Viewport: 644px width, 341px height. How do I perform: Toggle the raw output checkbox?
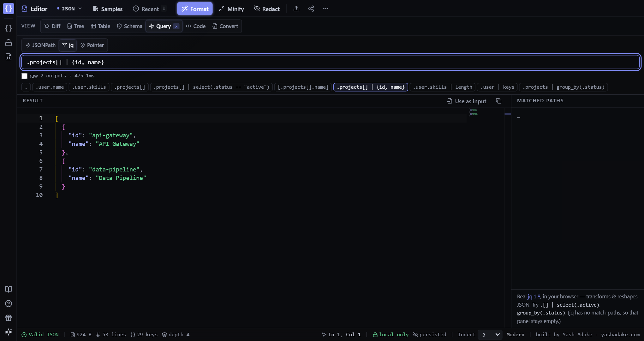[x=24, y=76]
